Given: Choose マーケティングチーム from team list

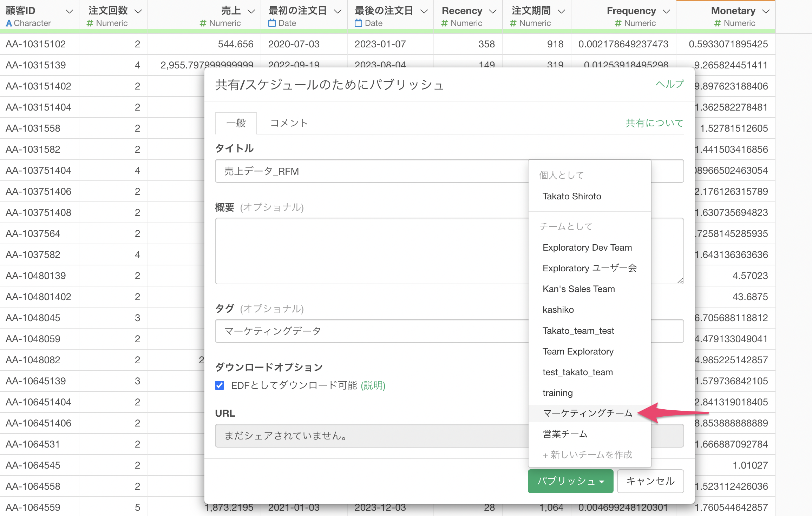Looking at the screenshot, I should coord(587,413).
